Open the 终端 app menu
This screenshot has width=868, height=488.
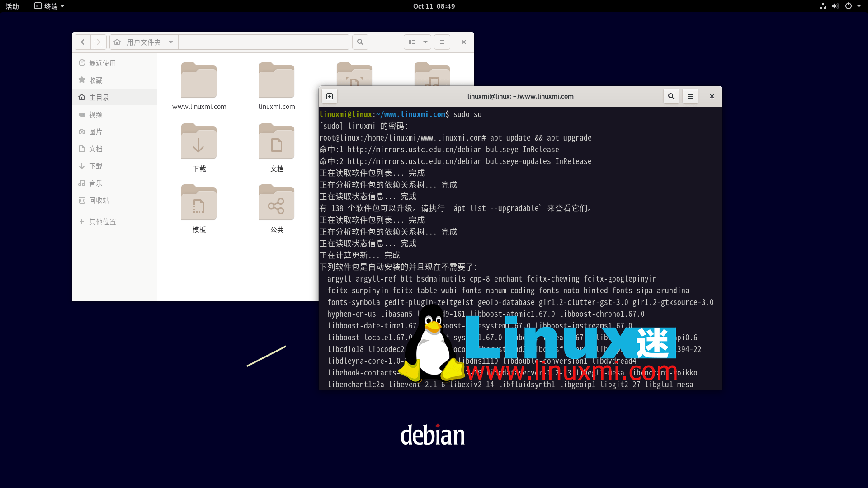(x=50, y=6)
